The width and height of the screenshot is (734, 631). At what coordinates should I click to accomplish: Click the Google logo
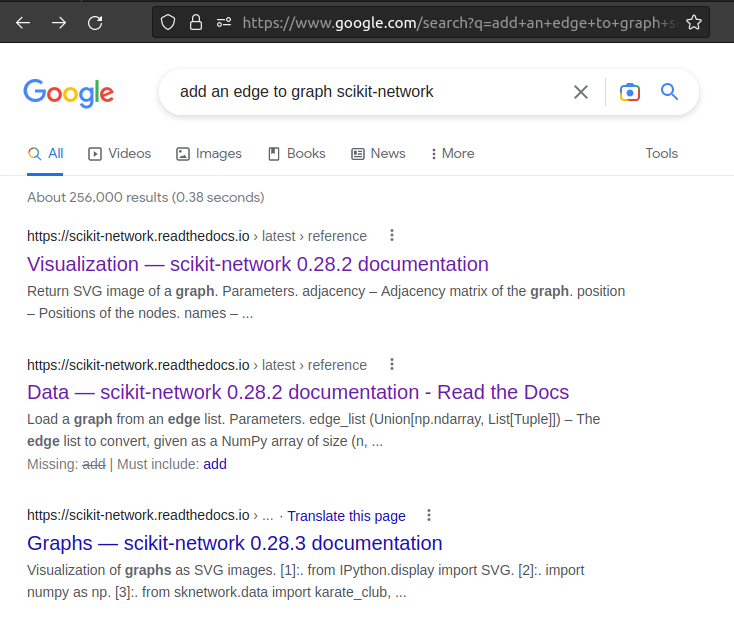[x=69, y=93]
